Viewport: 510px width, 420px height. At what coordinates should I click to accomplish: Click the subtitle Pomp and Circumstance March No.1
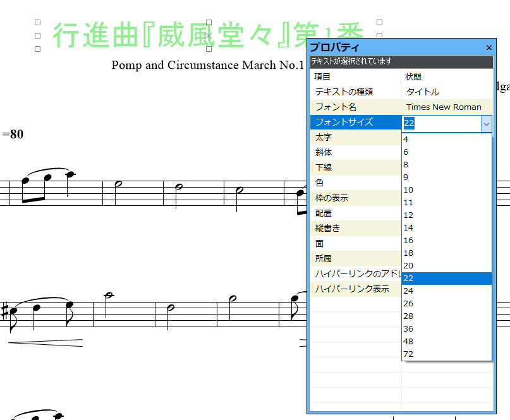[207, 65]
